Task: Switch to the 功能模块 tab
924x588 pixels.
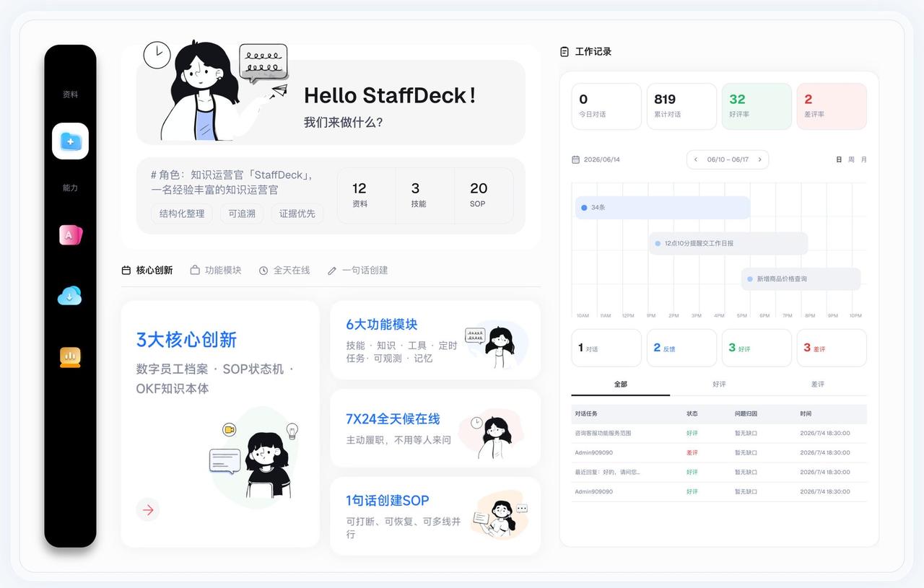Action: click(x=216, y=271)
